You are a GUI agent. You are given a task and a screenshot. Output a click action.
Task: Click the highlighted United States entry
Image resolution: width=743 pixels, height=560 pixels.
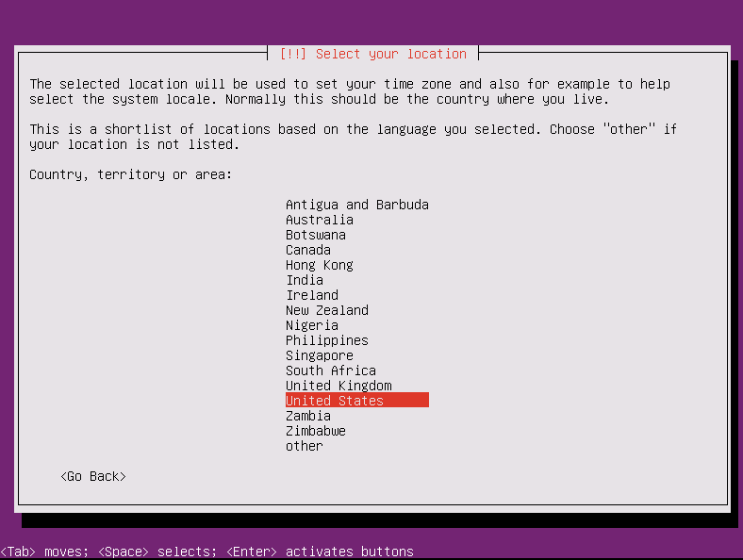pos(357,401)
